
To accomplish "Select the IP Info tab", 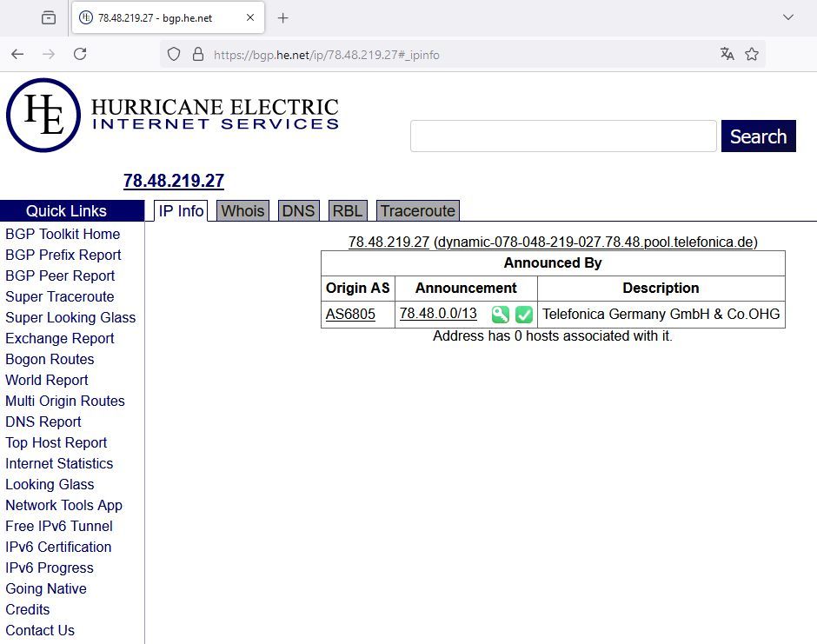I will point(181,211).
